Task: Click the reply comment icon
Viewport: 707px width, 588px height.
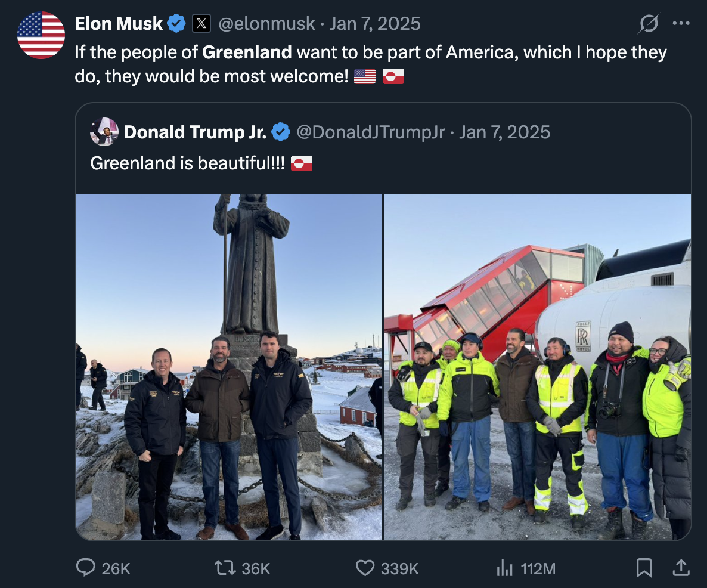Action: tap(87, 569)
